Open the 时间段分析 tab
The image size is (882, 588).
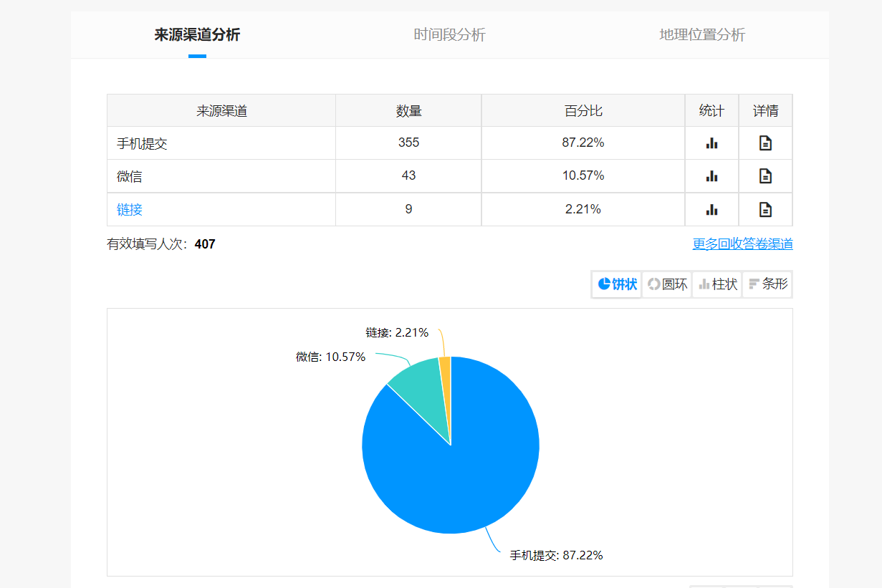click(x=449, y=34)
